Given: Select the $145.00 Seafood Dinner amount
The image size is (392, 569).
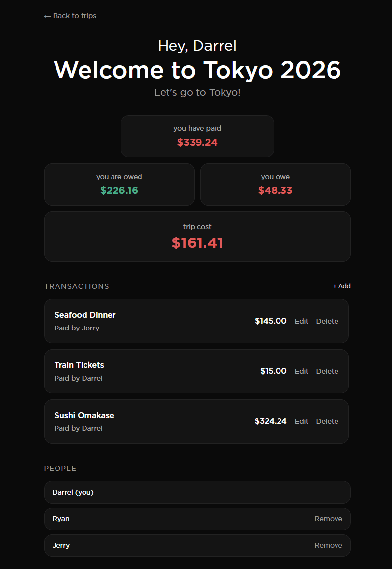Looking at the screenshot, I should tap(271, 321).
